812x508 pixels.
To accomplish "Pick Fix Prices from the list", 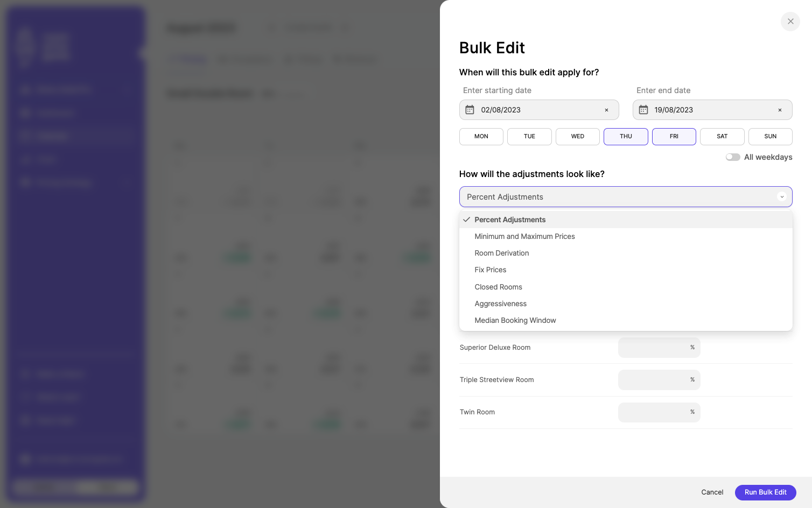I will [626, 270].
